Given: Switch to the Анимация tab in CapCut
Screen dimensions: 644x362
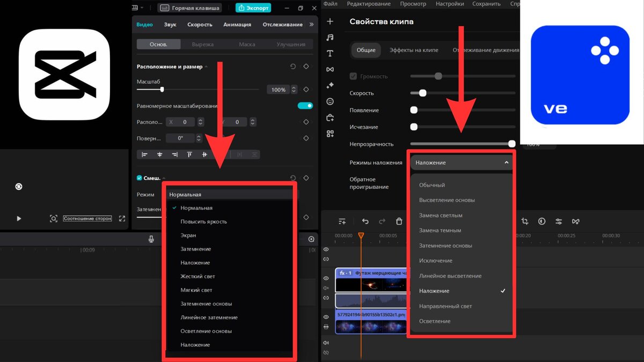Looking at the screenshot, I should pyautogui.click(x=237, y=24).
